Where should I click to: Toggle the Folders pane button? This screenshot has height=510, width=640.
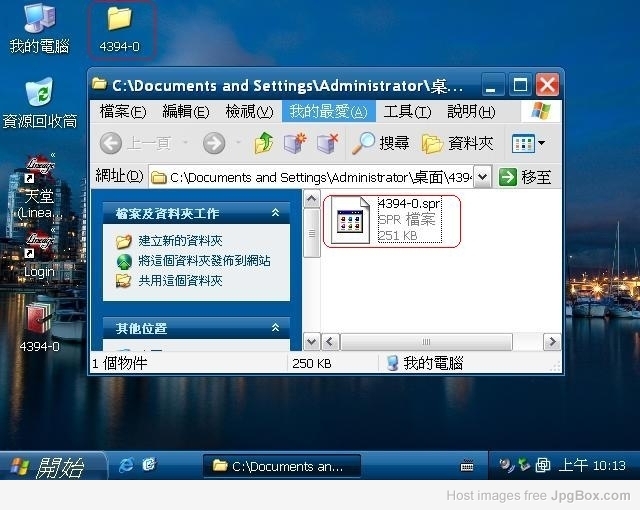click(458, 144)
